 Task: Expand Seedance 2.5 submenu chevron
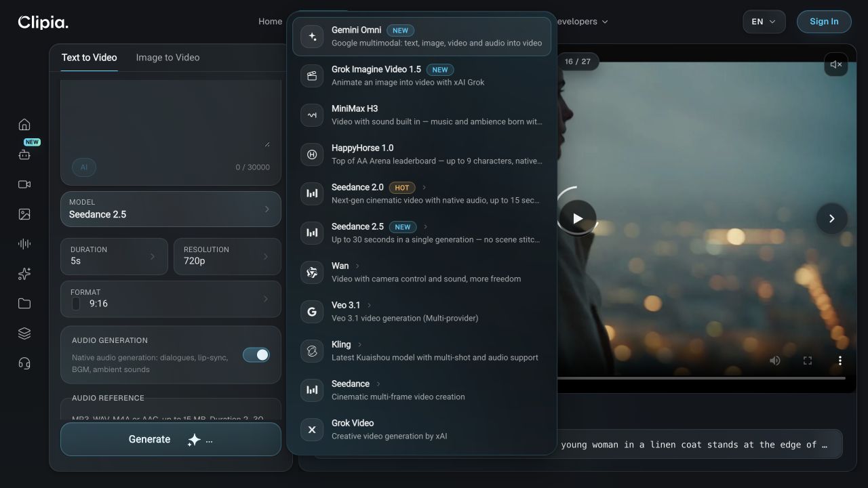425,227
